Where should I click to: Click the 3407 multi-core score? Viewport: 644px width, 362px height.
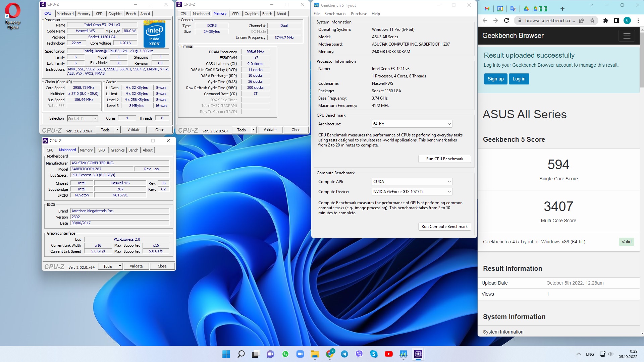click(x=558, y=206)
